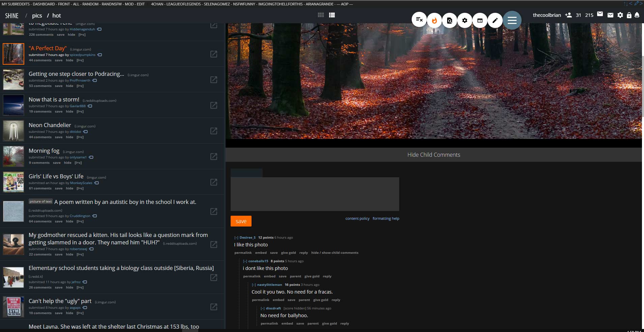The height and width of the screenshot is (332, 644).
Task: Hide the Morning fog post
Action: click(x=68, y=163)
